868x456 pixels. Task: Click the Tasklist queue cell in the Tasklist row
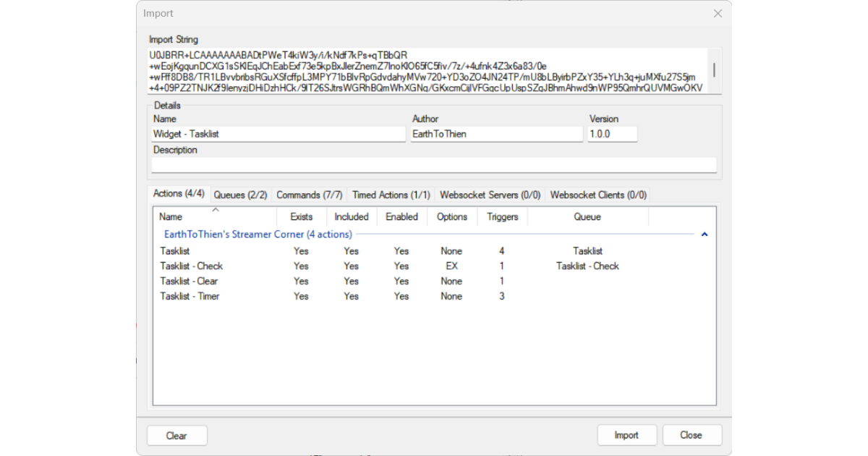(x=587, y=251)
